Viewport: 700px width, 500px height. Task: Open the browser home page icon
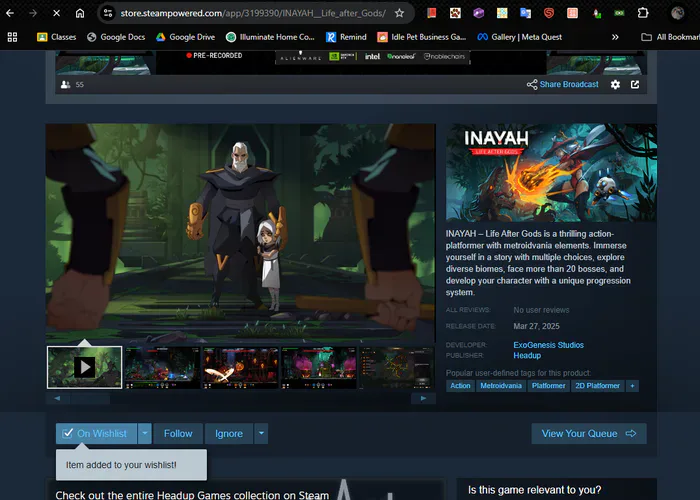(80, 13)
